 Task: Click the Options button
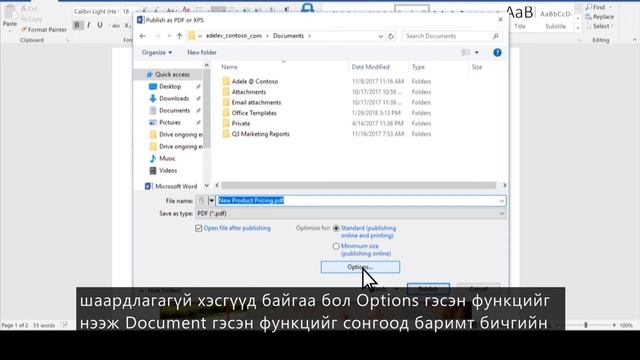(360, 267)
